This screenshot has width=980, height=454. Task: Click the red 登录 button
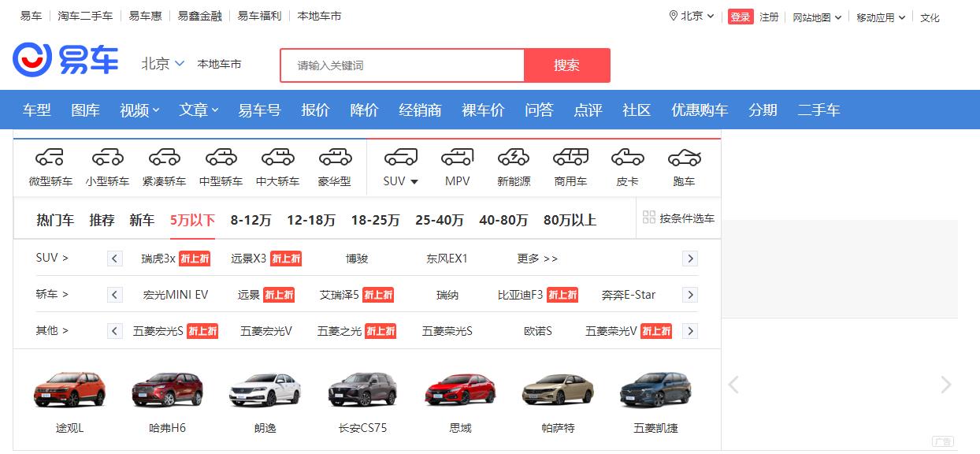741,17
